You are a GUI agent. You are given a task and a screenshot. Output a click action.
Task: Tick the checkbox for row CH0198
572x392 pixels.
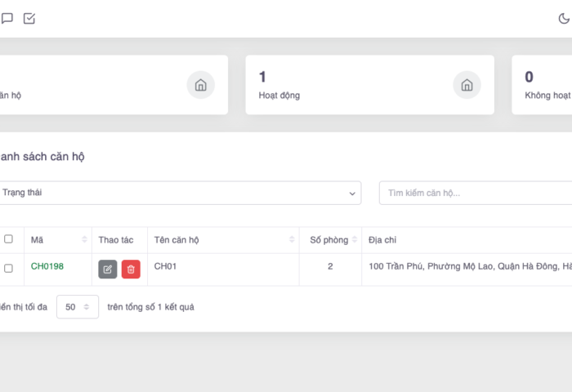coord(9,268)
